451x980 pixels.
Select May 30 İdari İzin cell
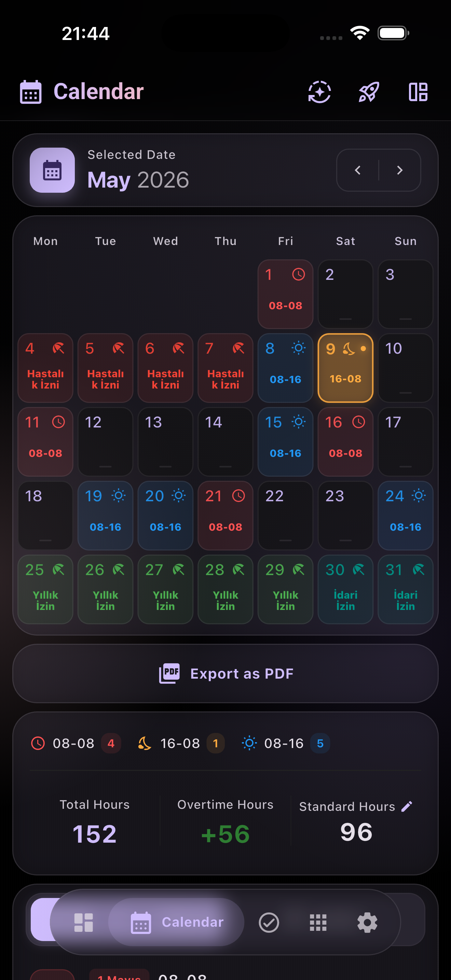pos(345,589)
